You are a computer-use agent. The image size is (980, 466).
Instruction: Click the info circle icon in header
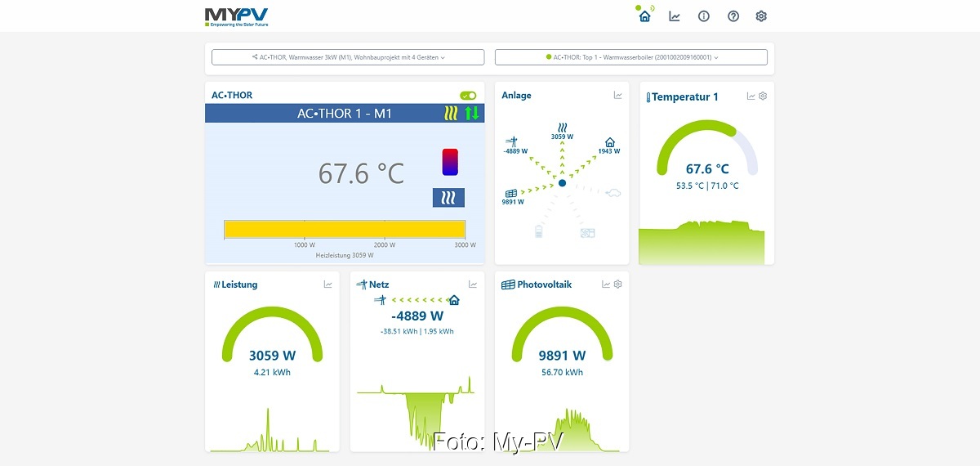pos(704,16)
